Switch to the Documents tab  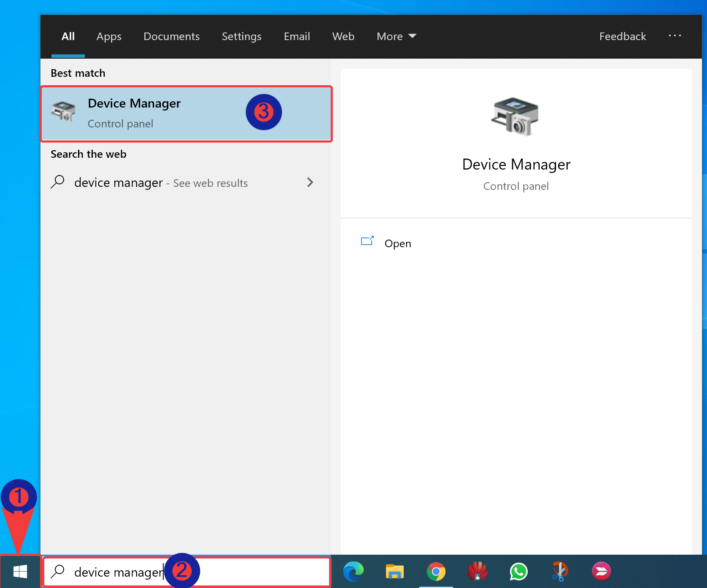[172, 36]
